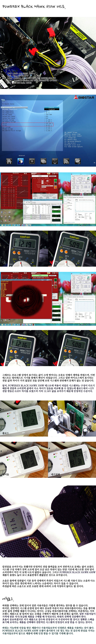The image size is (96, 644).
Task: Open the BIOS Main home icon
Action: 9,161
